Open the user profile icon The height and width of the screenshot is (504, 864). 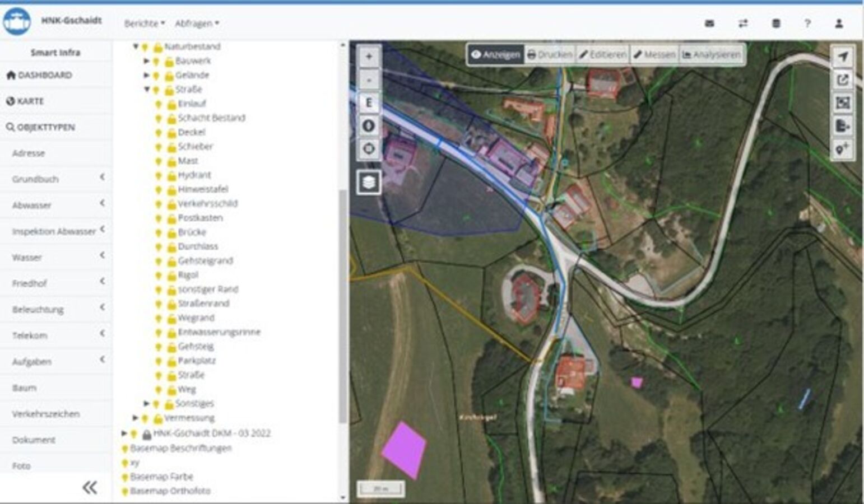pyautogui.click(x=839, y=24)
